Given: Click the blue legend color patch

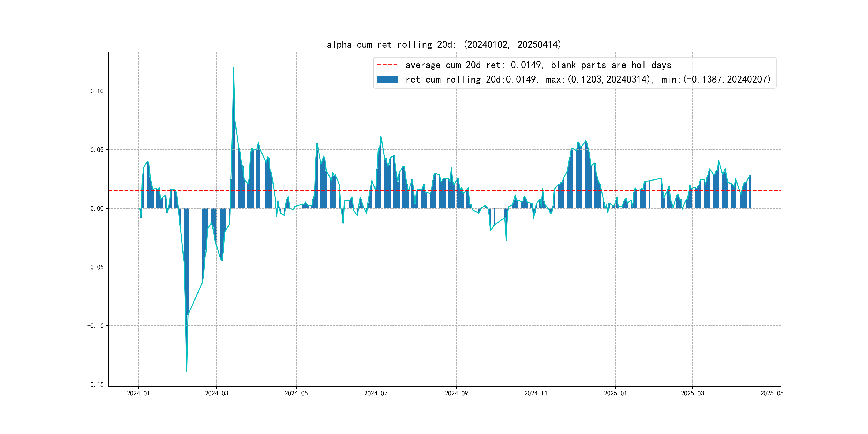Looking at the screenshot, I should (387, 80).
